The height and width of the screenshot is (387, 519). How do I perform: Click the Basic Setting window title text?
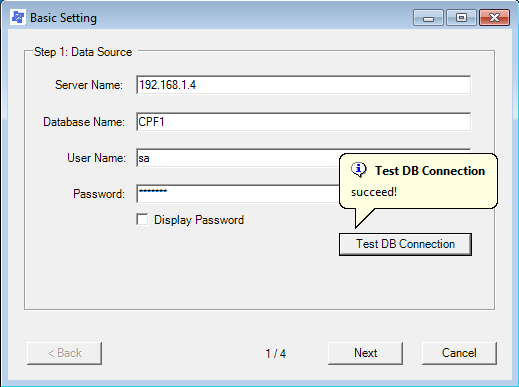[63, 18]
